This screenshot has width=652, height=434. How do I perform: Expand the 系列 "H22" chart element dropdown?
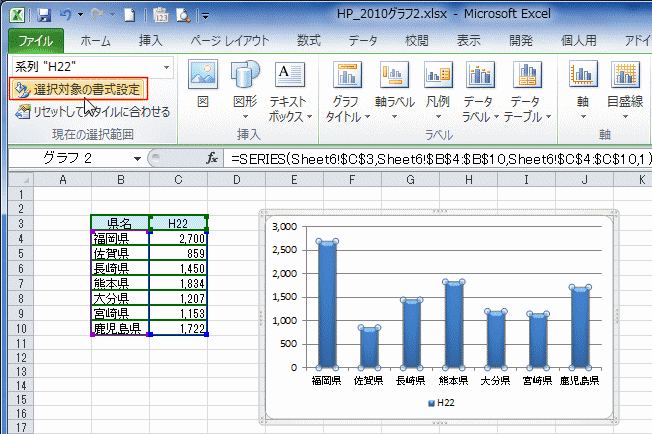166,66
